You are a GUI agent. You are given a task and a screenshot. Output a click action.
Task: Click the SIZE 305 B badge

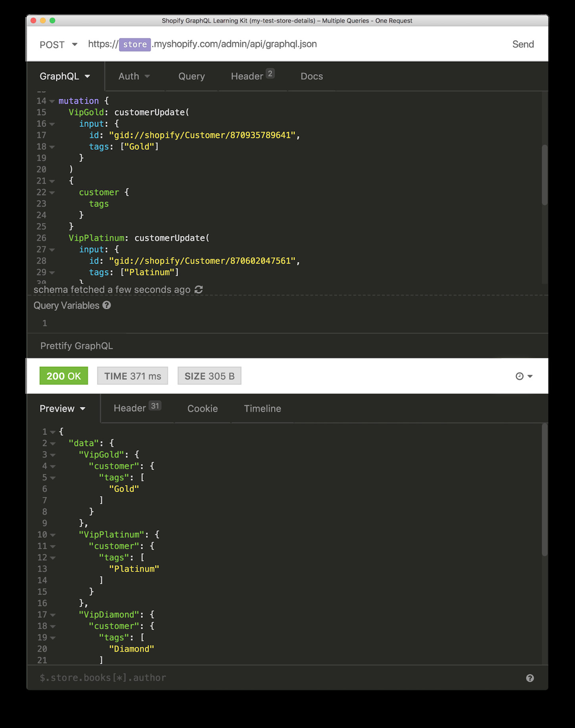(x=209, y=376)
